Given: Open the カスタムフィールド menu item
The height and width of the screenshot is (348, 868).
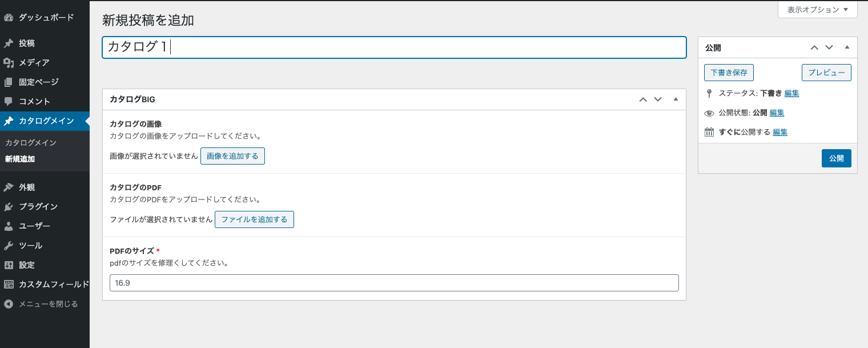Looking at the screenshot, I should pos(54,285).
